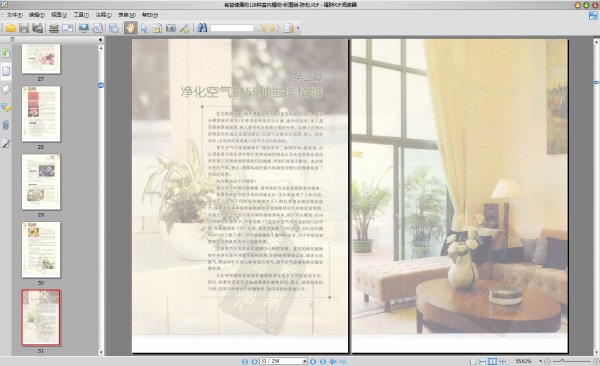600x366 pixels.
Task: Select the highlighted page 31 thumbnail
Action: pyautogui.click(x=41, y=318)
